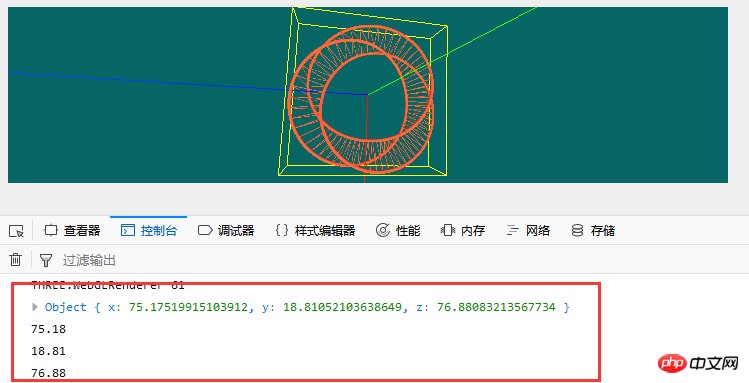Click the Debugger (调试器) icon
Screen dimensions: 749x383
click(205, 231)
